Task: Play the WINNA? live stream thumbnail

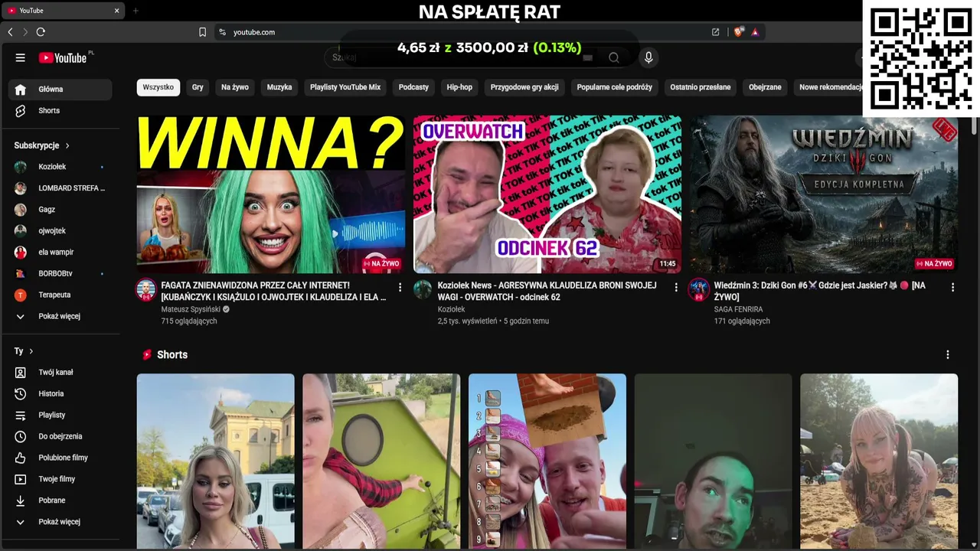Action: (x=271, y=194)
